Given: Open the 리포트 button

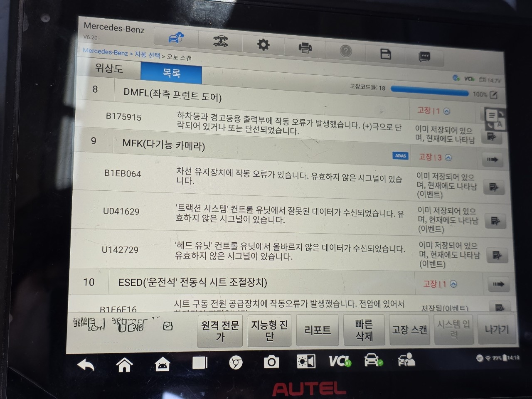Looking at the screenshot, I should point(318,330).
